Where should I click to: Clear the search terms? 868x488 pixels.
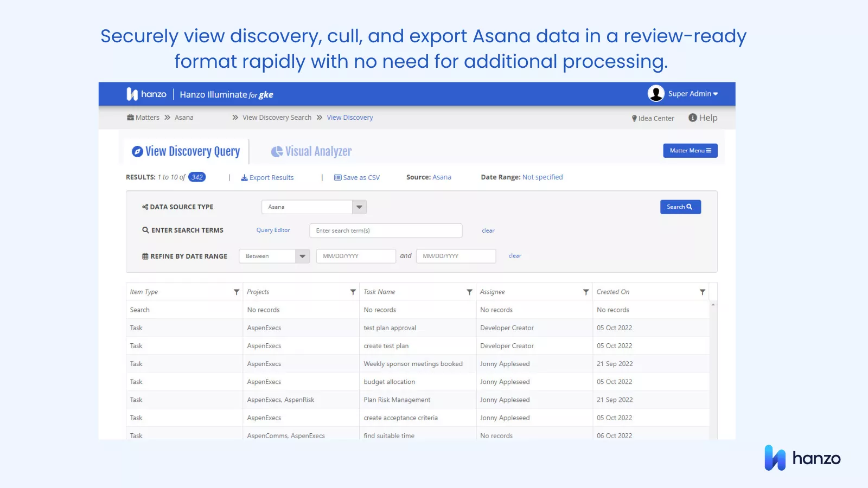(x=488, y=231)
